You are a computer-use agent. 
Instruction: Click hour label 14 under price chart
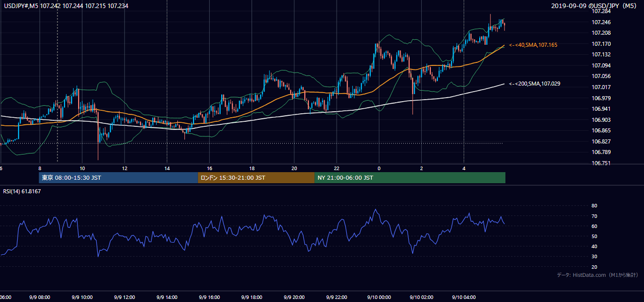point(167,168)
